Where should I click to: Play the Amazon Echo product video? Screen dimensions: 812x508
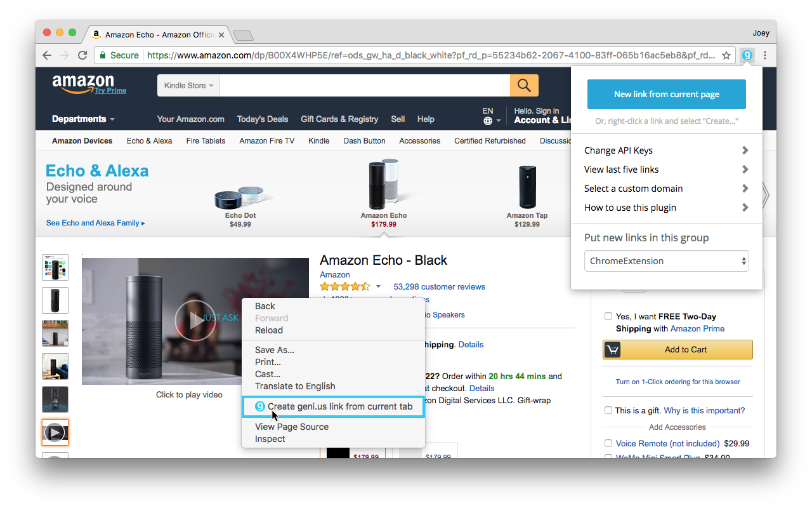(x=195, y=320)
